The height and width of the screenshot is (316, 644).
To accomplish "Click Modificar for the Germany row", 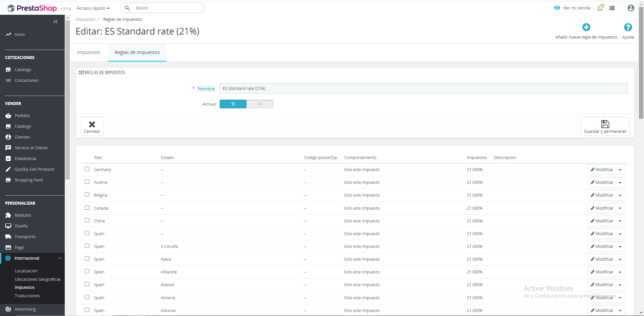I will click(x=602, y=170).
